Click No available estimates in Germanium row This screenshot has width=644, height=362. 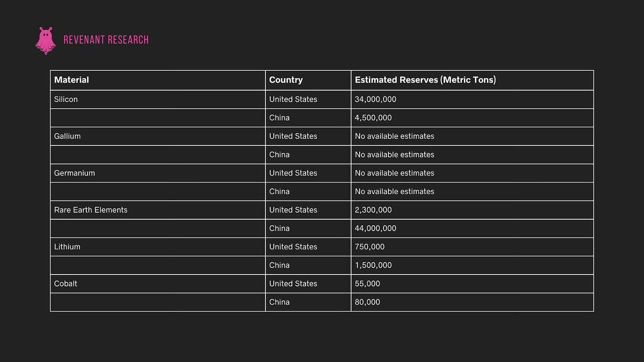[x=395, y=173]
